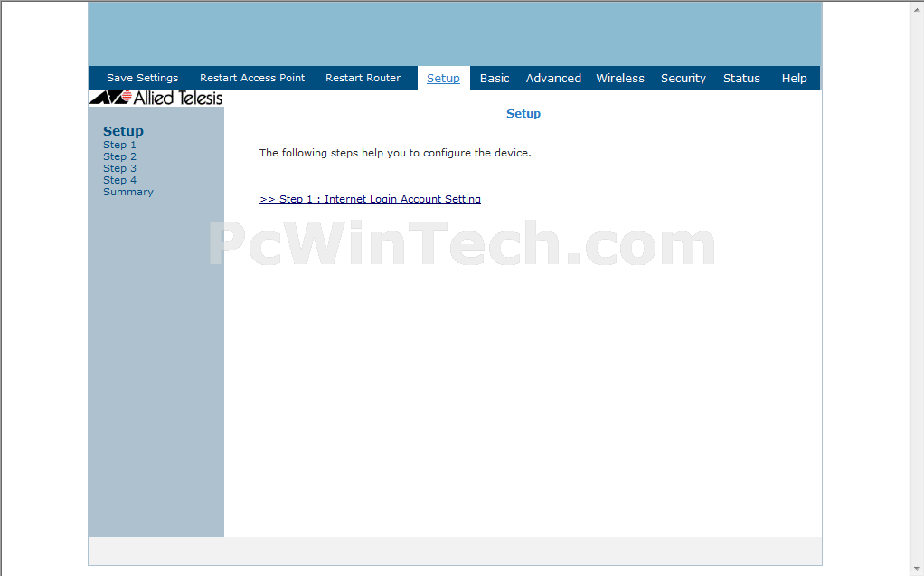Click the Setup heading in the sidebar
Screen dimensions: 924x576
(123, 131)
